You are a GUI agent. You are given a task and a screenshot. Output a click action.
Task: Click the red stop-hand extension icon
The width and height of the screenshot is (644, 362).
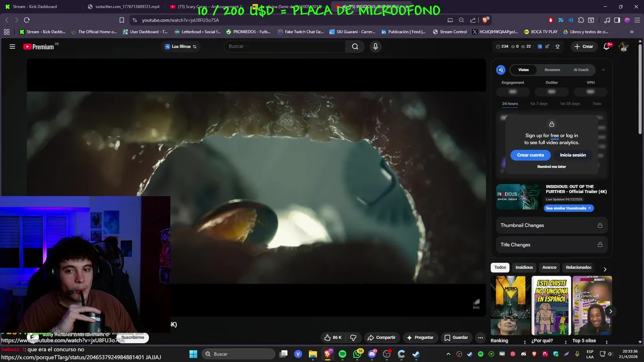point(551,20)
